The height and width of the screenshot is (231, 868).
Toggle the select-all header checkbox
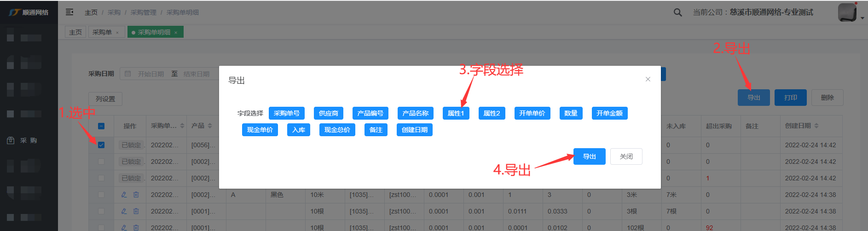pos(101,126)
